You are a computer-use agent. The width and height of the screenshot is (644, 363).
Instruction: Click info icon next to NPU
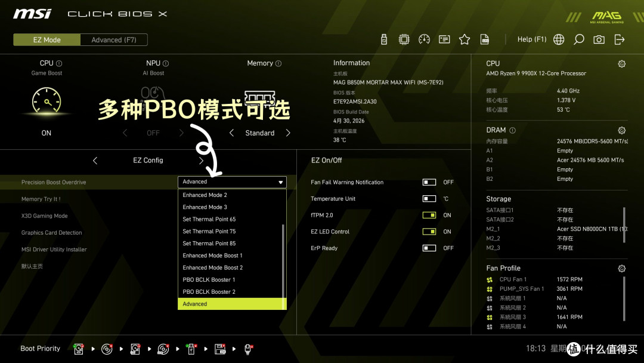(166, 63)
